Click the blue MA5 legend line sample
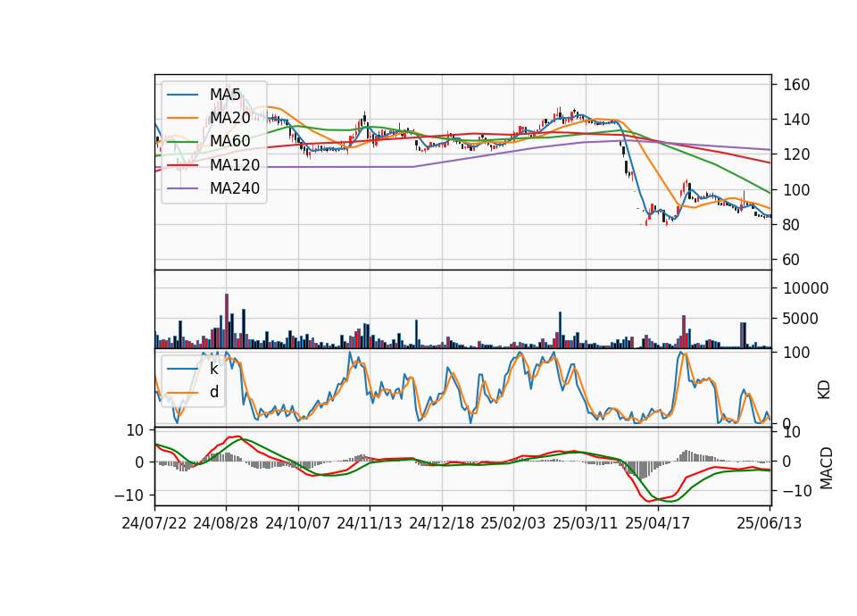The width and height of the screenshot is (857, 616). point(182,95)
